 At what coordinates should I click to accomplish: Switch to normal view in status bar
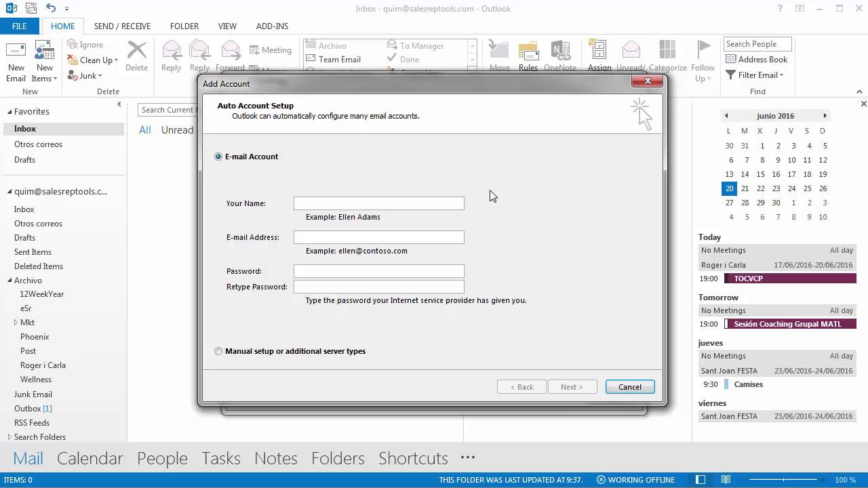(x=702, y=480)
